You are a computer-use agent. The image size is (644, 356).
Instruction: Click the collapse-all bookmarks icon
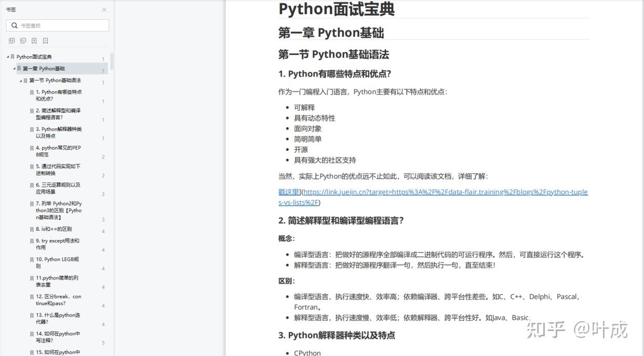pos(23,40)
